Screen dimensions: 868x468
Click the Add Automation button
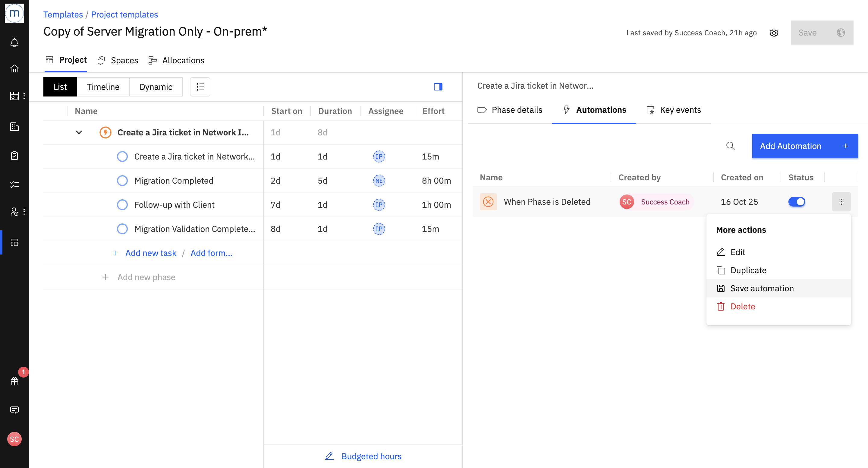[x=805, y=146]
